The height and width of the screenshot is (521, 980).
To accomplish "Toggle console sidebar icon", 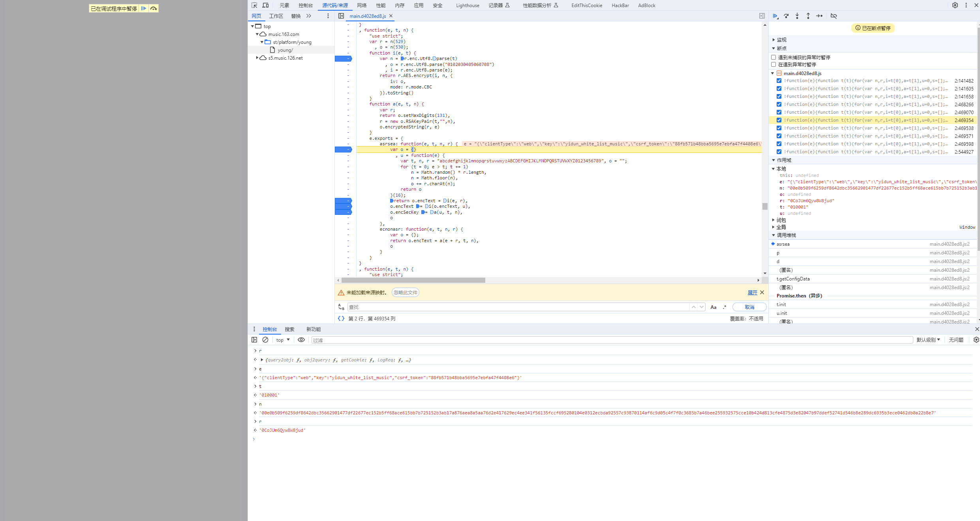I will (254, 340).
